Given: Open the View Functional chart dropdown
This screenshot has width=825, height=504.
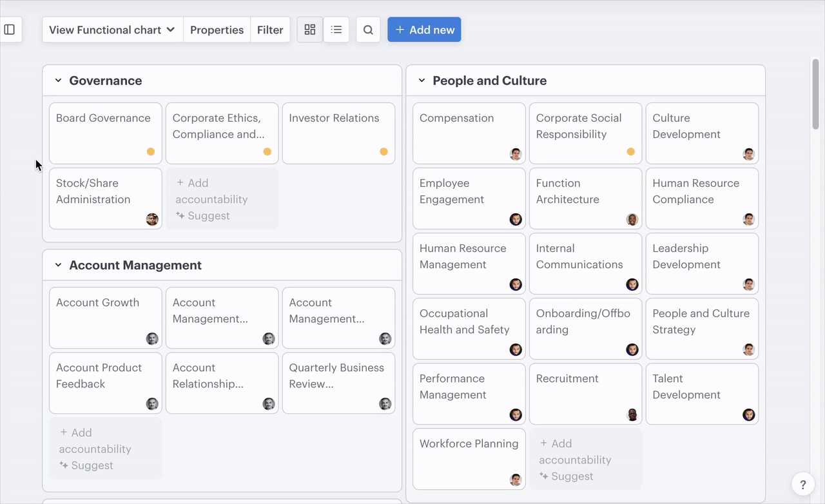Looking at the screenshot, I should [x=112, y=30].
